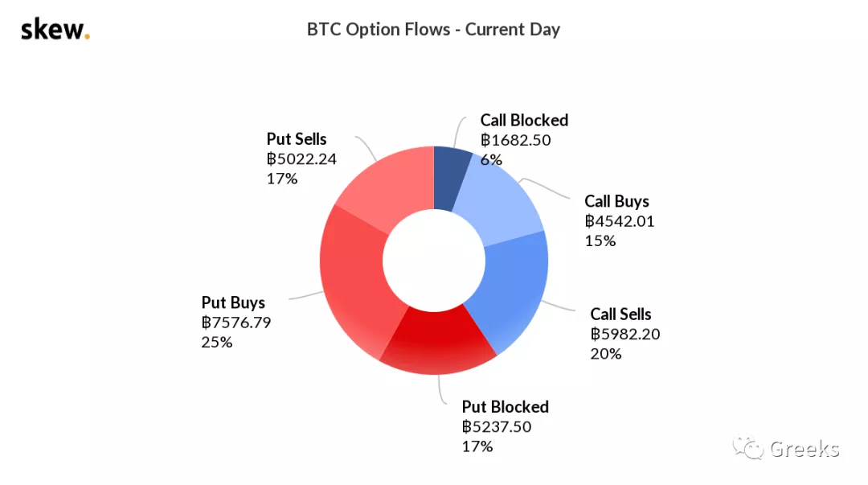
Task: Click the Put Sells label
Action: (x=296, y=139)
